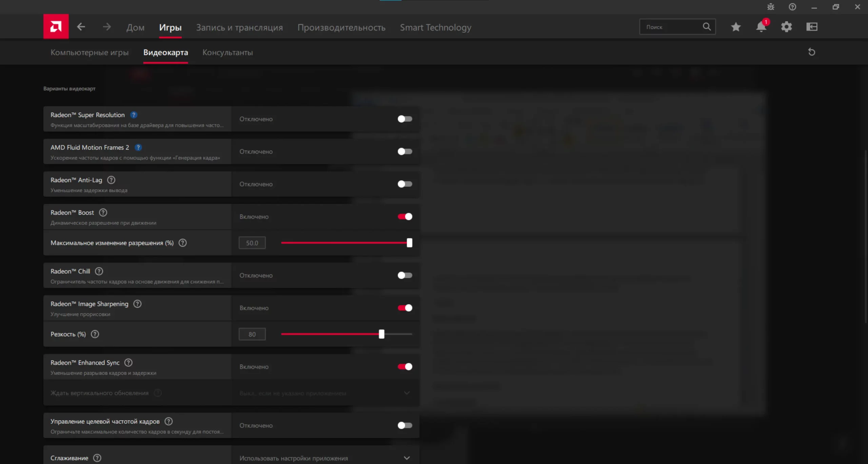The width and height of the screenshot is (868, 464).
Task: Click the bug report icon
Action: (x=771, y=7)
